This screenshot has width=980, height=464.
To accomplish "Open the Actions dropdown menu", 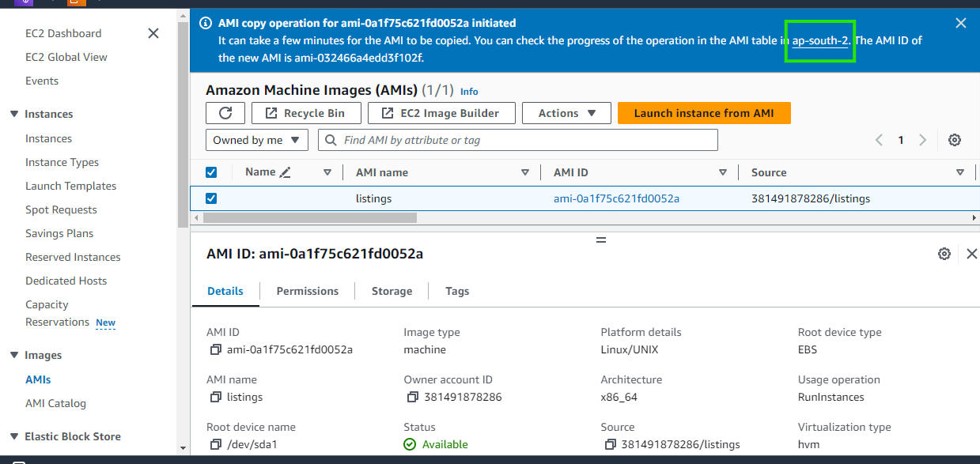I will pyautogui.click(x=566, y=113).
